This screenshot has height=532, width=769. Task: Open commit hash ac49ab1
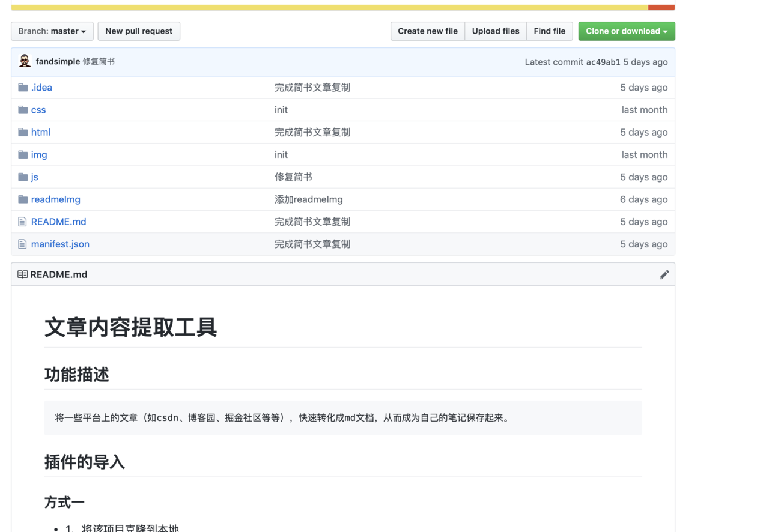(603, 62)
